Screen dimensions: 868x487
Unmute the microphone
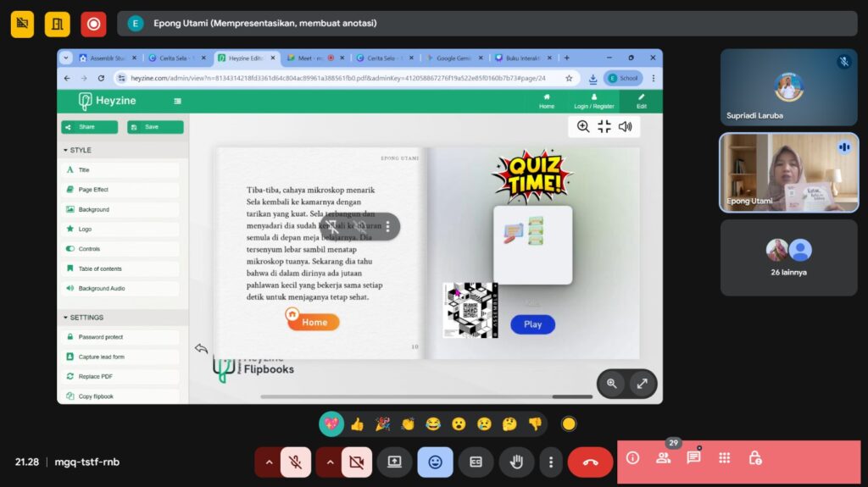pos(296,462)
